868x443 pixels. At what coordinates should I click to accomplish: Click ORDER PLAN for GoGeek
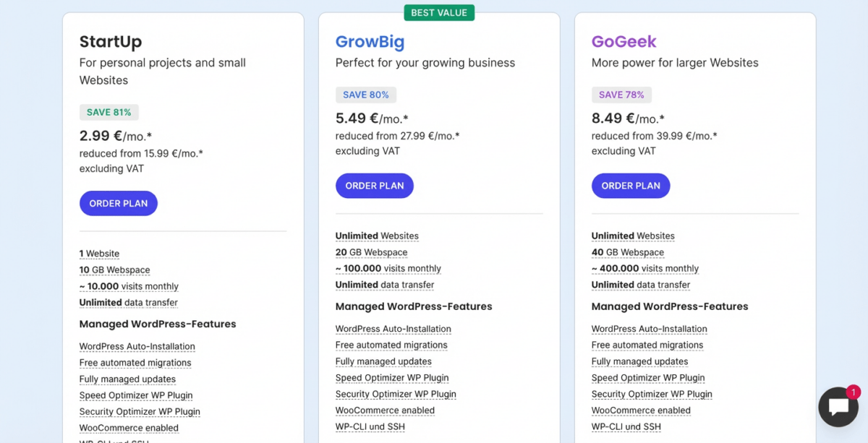(x=631, y=185)
